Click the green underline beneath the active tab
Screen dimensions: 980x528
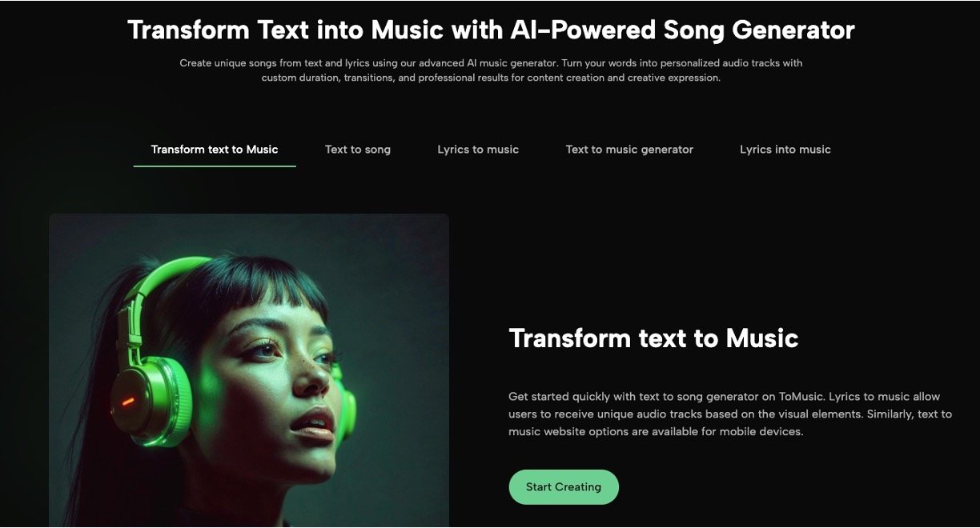coord(215,166)
